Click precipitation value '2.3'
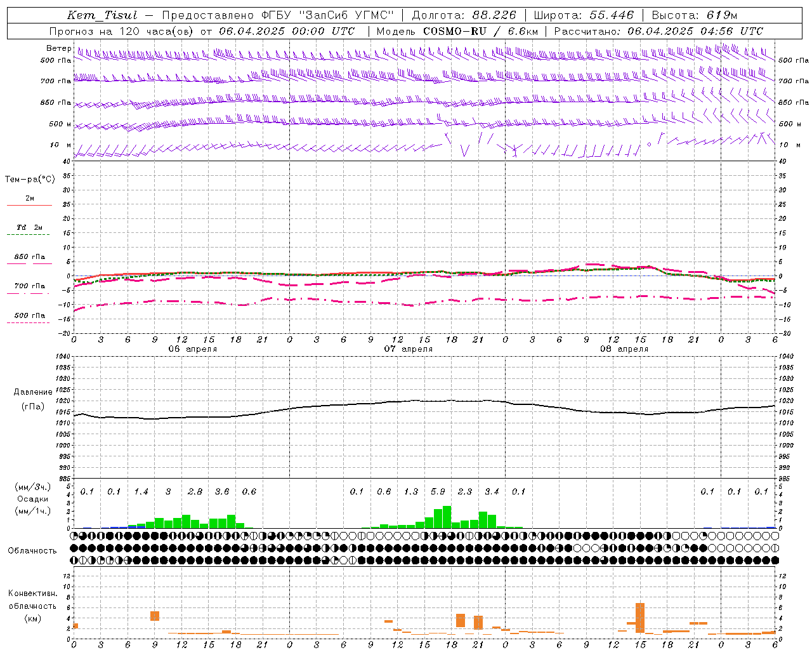 pos(465,491)
